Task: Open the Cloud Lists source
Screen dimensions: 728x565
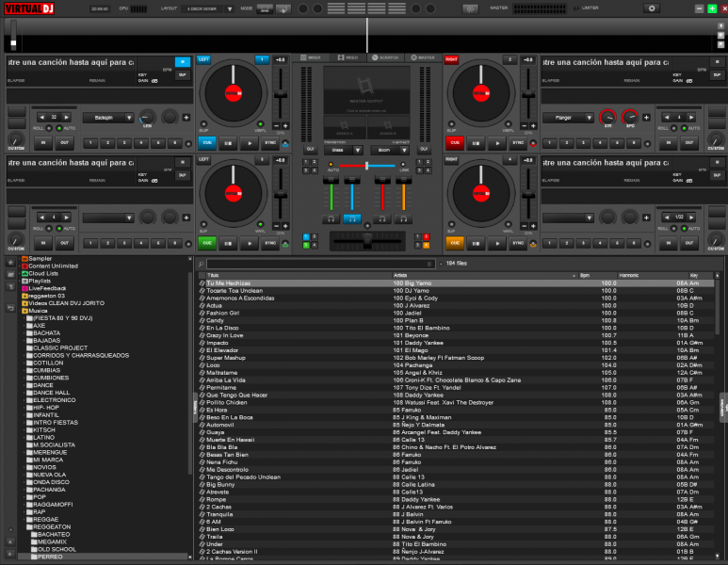Action: 43,273
